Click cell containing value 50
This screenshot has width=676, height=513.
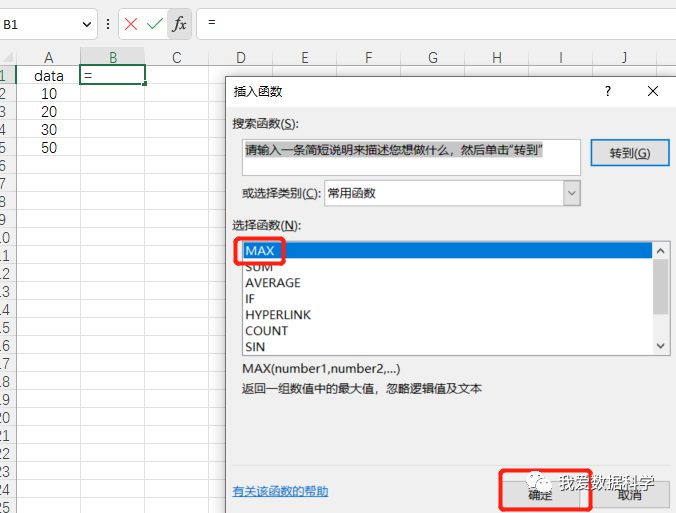point(48,147)
